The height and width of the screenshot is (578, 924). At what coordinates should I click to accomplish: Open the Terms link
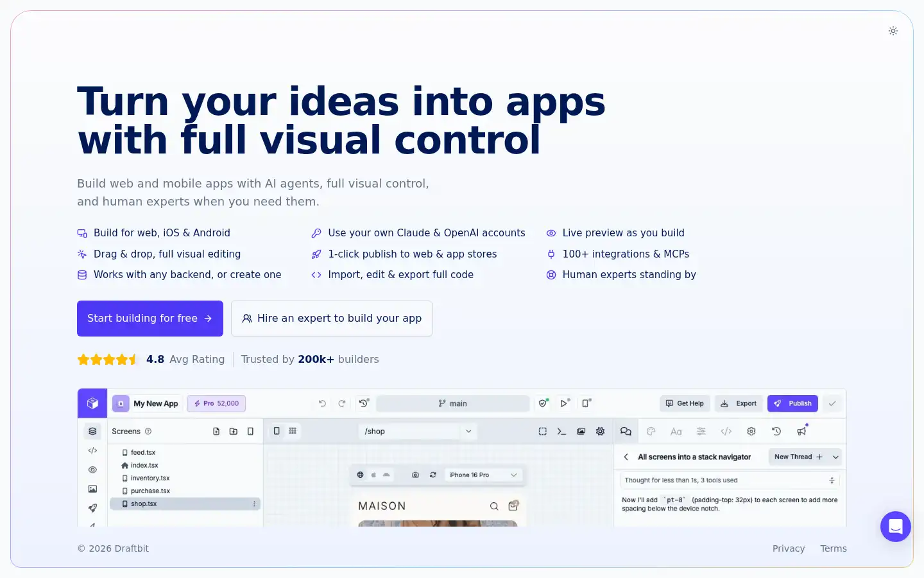pos(834,548)
